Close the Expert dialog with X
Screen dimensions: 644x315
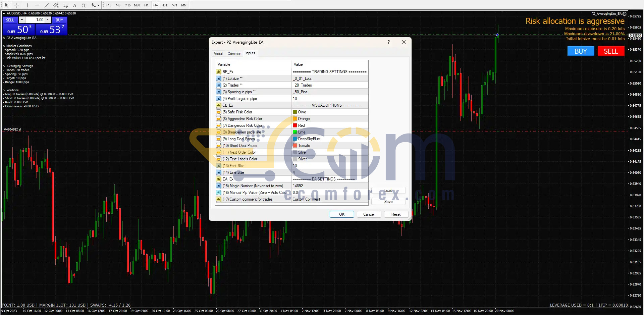[x=404, y=42]
